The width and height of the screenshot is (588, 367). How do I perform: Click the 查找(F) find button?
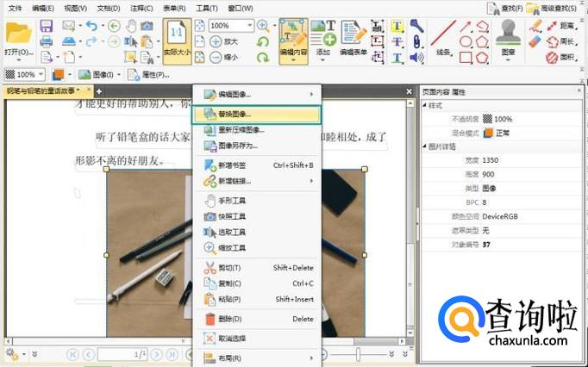click(504, 8)
